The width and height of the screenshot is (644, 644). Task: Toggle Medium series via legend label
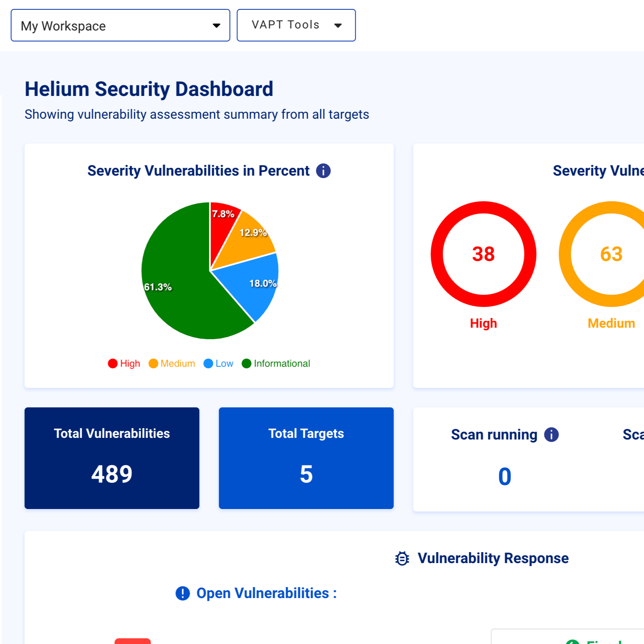tap(178, 363)
